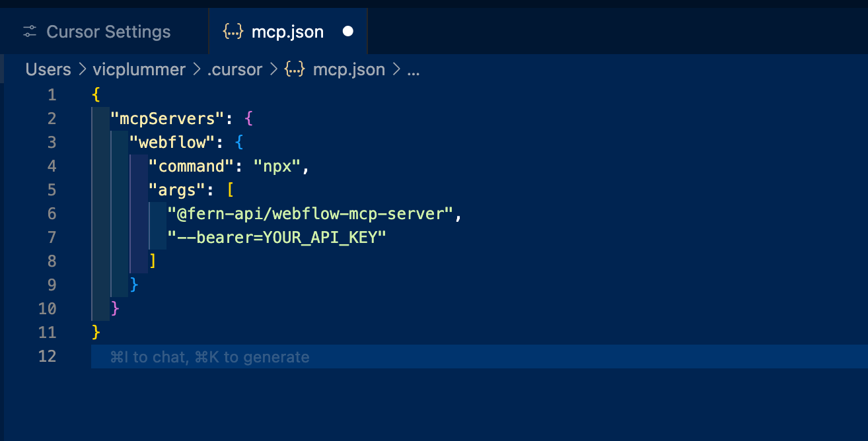
Task: Click the "command" property name
Action: click(x=191, y=166)
